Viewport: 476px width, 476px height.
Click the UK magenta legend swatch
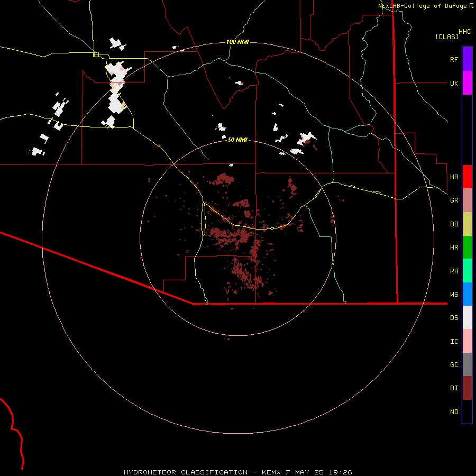click(467, 83)
